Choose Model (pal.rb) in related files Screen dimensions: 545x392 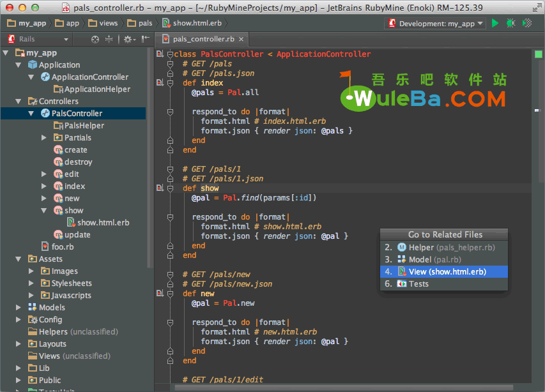point(444,259)
